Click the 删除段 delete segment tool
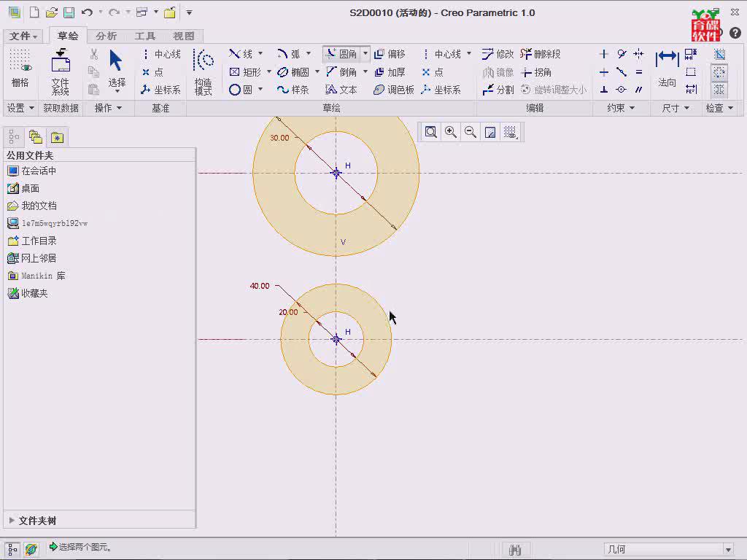The image size is (747, 560). pos(541,54)
